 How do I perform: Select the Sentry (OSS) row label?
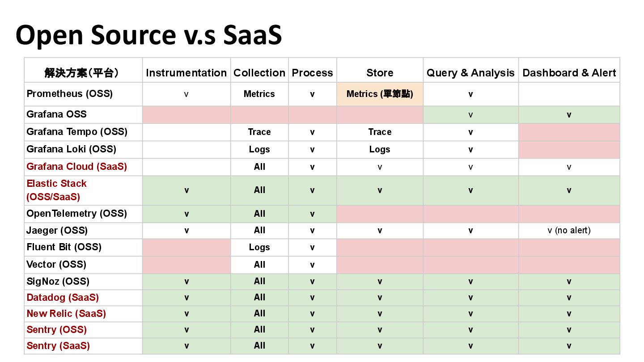tap(57, 330)
